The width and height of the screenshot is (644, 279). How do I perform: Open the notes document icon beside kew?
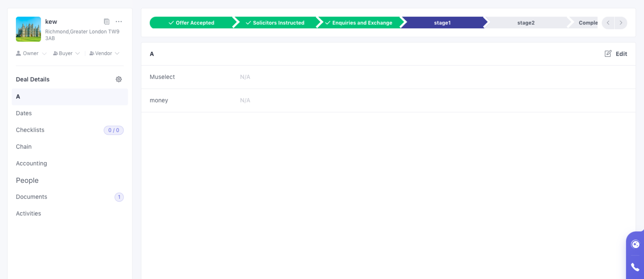[106, 22]
